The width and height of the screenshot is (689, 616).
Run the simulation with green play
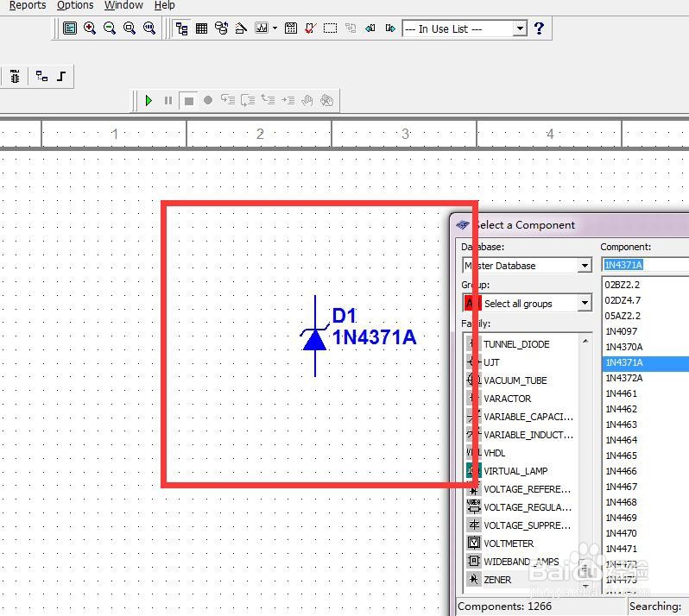(x=149, y=101)
